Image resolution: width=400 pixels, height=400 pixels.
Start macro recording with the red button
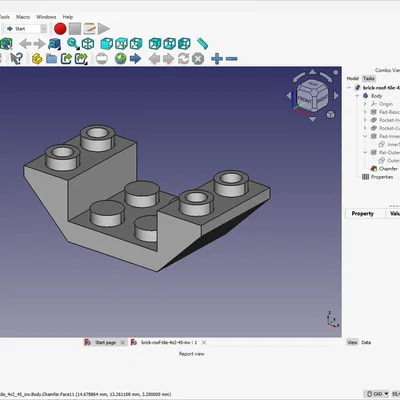[60, 29]
